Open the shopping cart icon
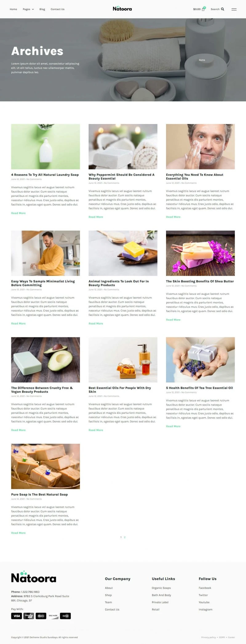The image size is (246, 644). [x=203, y=9]
